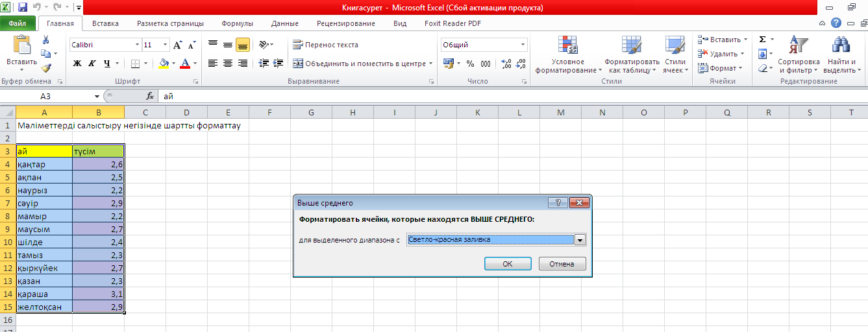Increase the cell indent

278,64
